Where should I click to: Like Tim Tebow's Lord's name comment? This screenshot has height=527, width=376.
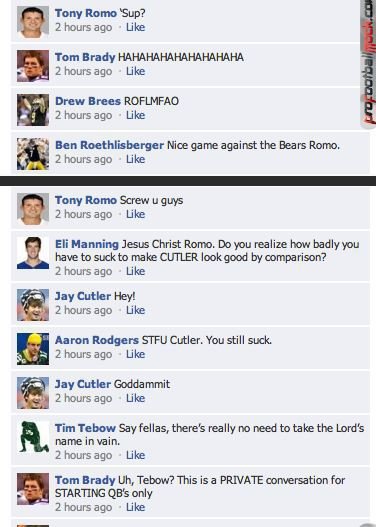(x=135, y=455)
